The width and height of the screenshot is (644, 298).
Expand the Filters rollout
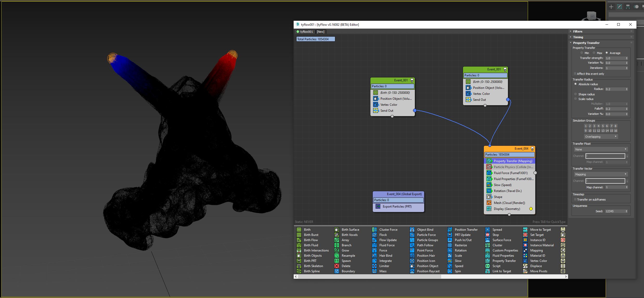pos(577,31)
